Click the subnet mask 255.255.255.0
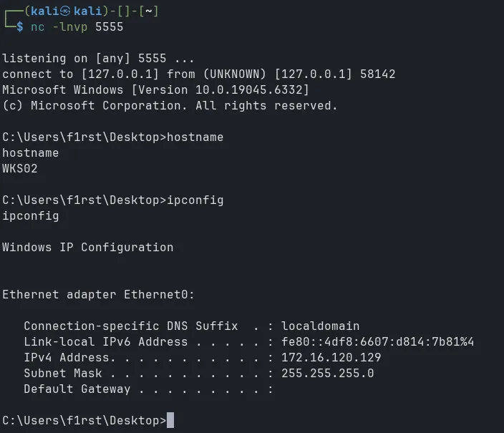 327,374
